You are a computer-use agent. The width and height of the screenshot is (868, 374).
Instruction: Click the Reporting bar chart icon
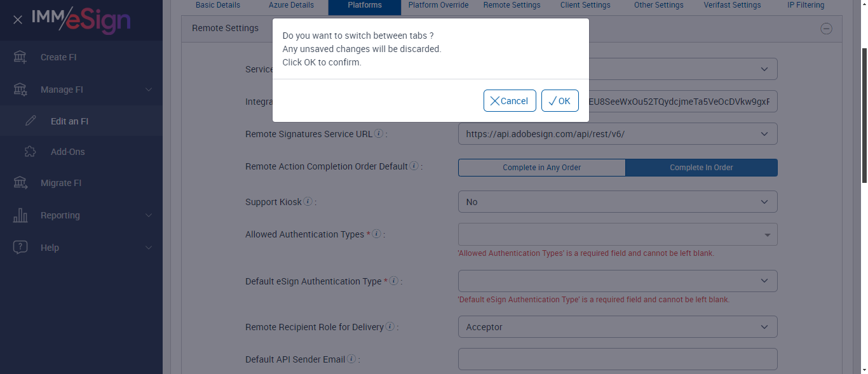20,215
